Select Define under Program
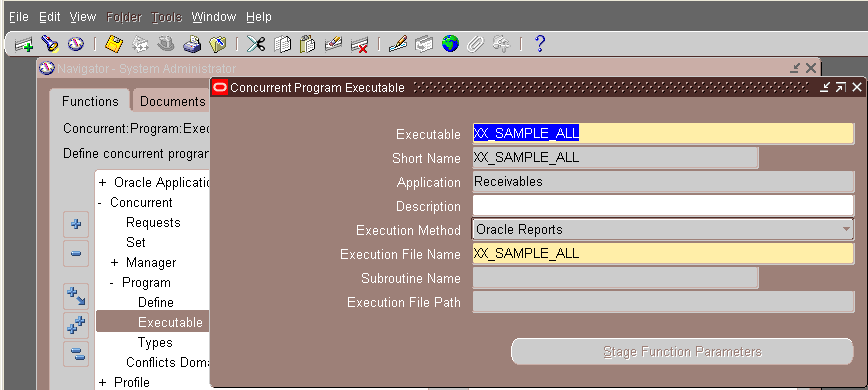Screen dimensions: 868x390 (156, 303)
